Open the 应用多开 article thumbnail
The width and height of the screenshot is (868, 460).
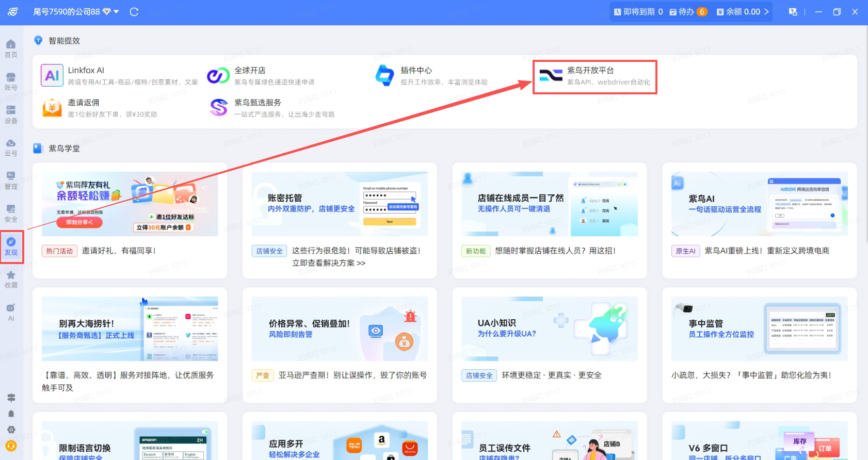coord(340,440)
